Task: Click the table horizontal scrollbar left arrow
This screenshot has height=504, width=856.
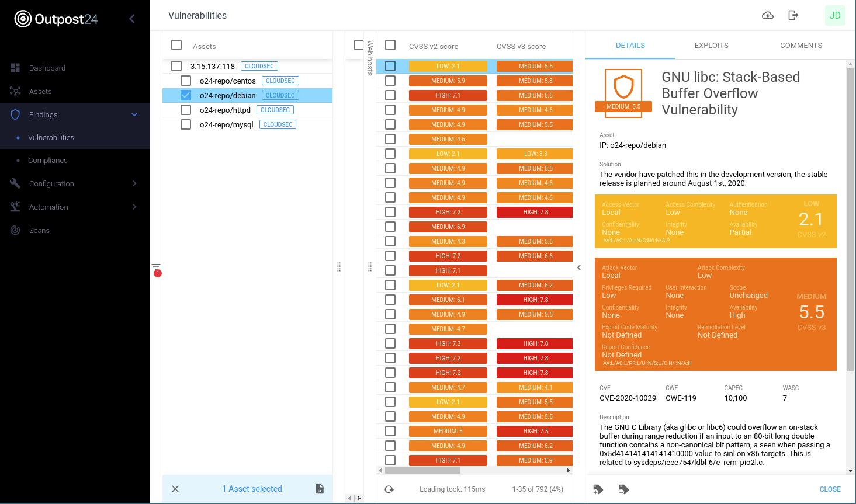Action: point(380,470)
